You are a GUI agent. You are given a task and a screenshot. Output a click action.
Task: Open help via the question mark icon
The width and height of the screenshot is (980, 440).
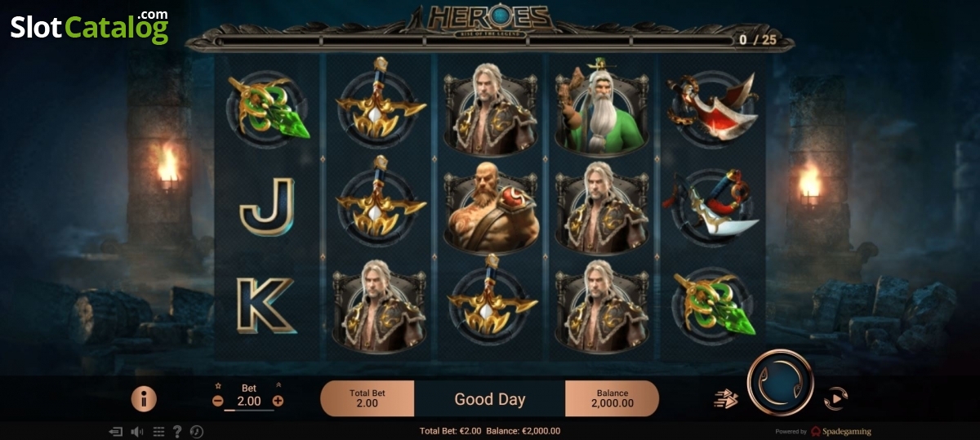point(177,431)
